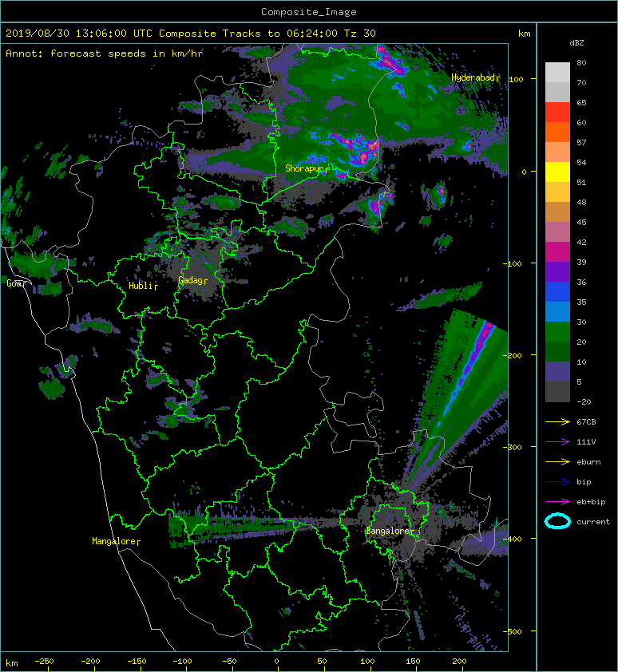Screen dimensions: 618x672
Task: Pick the bright yellow swatch between 54 and 51
Action: (557, 172)
